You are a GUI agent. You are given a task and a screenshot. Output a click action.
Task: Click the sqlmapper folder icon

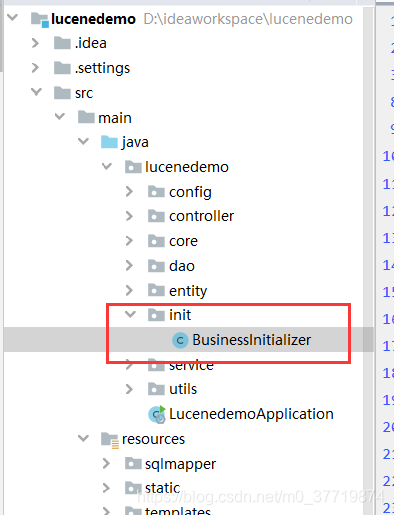(x=133, y=463)
